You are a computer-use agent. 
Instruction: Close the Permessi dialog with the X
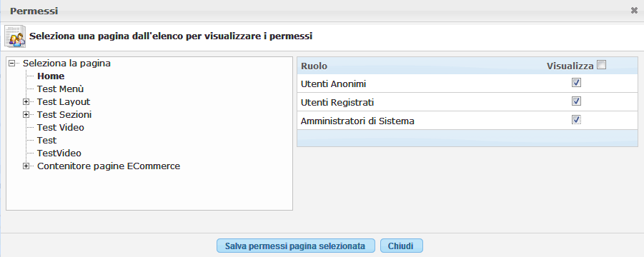[x=634, y=11]
